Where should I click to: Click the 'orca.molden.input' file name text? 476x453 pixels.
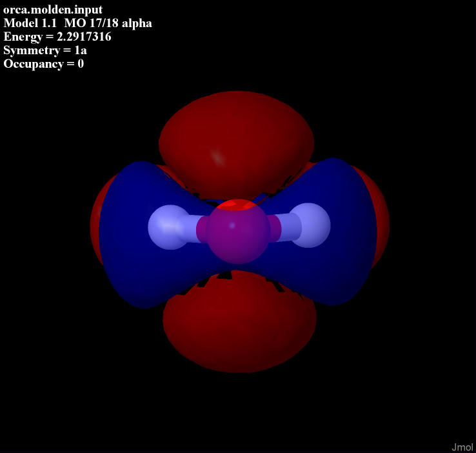point(53,10)
